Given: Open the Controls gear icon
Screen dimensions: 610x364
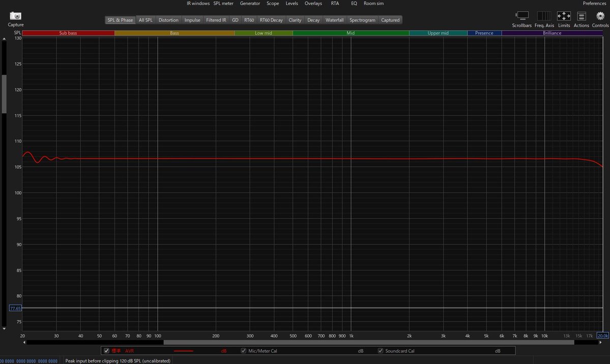Looking at the screenshot, I should click(x=600, y=16).
